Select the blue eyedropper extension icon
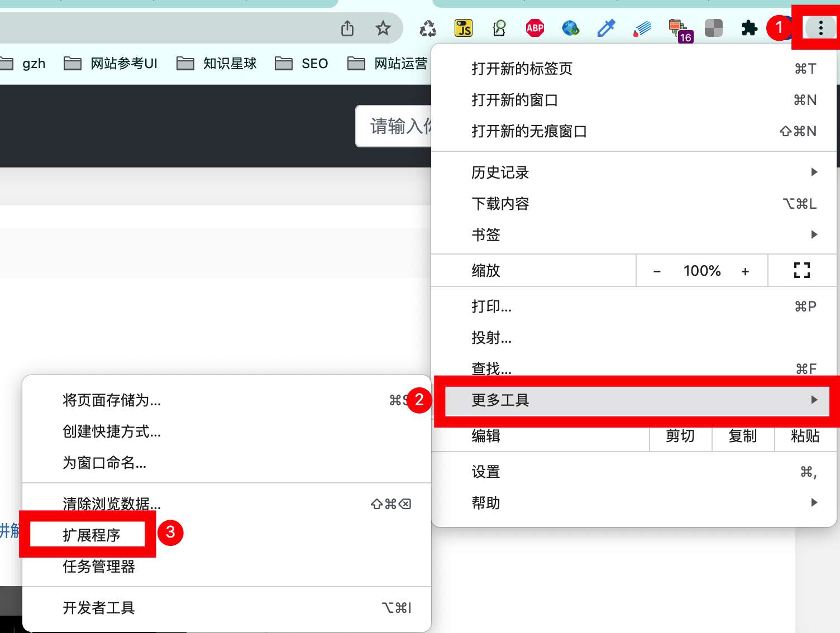Viewport: 840px width, 633px height. [x=606, y=27]
